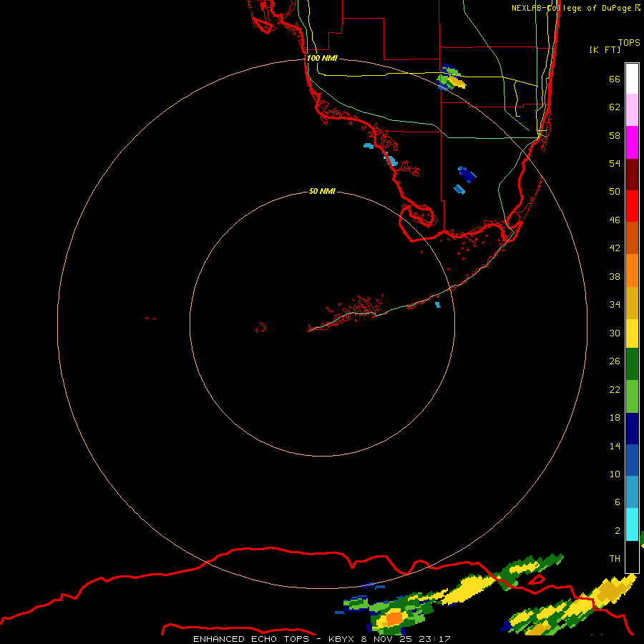Click the "NEXLAB-College of DuPage" credit text

571,8
